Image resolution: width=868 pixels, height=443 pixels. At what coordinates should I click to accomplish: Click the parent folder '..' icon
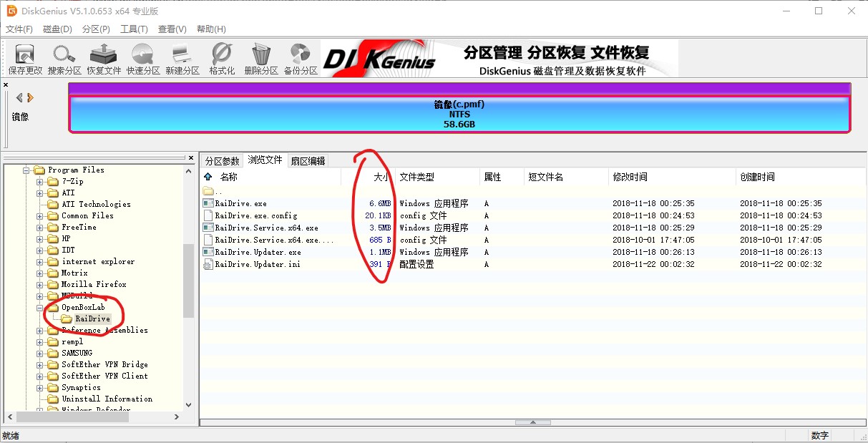pos(208,191)
